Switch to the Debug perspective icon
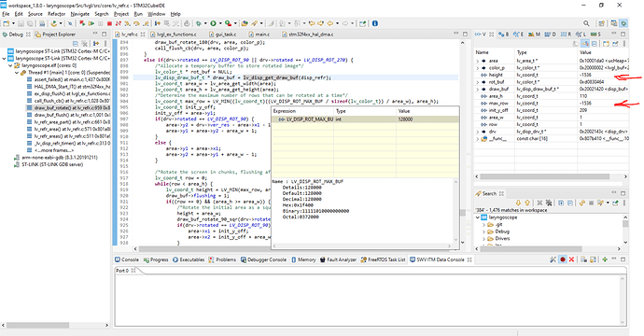This screenshot has height=336, width=644. click(623, 23)
